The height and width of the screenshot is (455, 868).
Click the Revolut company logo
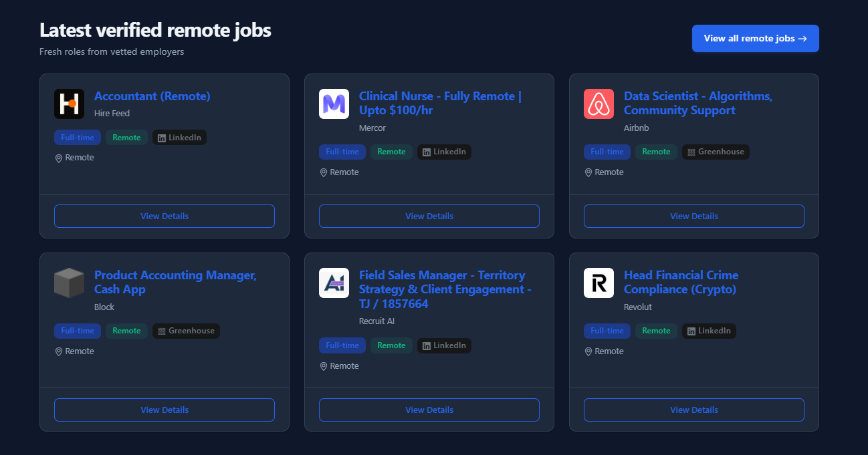click(599, 283)
